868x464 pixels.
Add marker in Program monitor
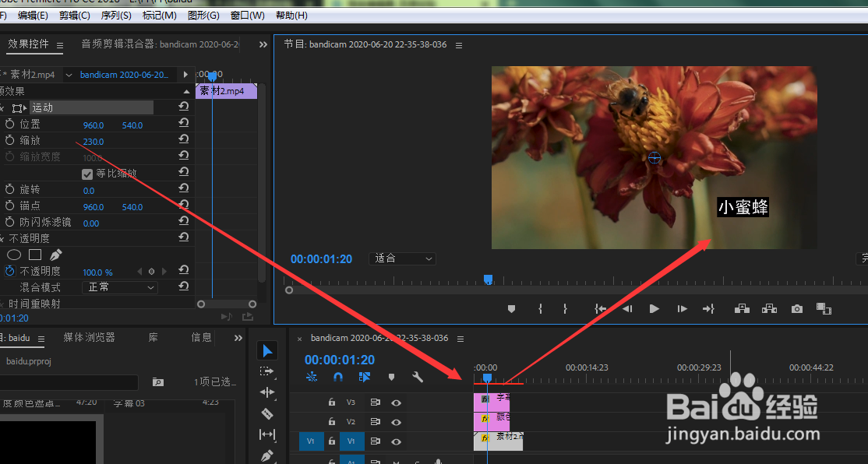(511, 309)
